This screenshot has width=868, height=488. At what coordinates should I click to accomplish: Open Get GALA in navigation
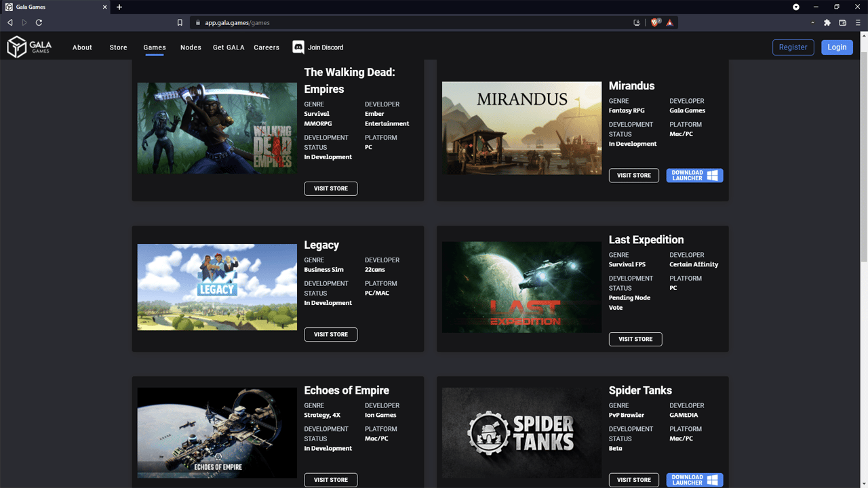229,47
